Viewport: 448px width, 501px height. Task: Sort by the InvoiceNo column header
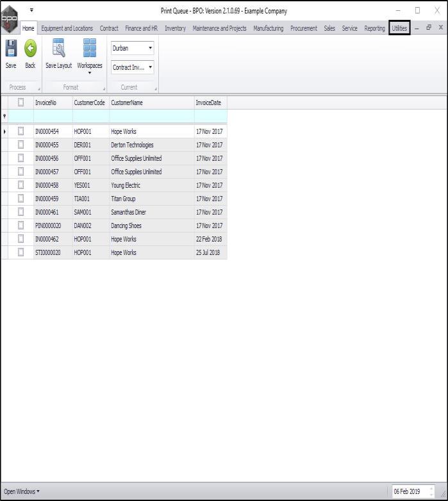[53, 103]
